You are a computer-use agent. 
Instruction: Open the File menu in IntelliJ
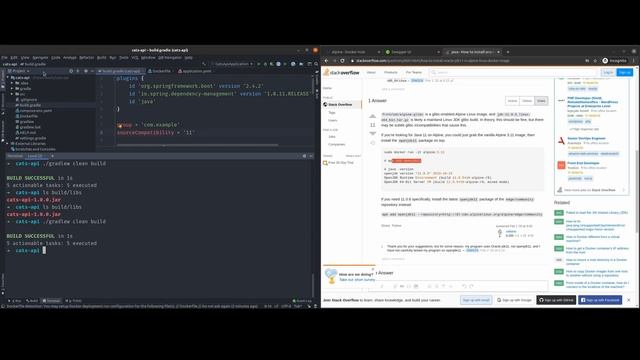click(x=4, y=58)
